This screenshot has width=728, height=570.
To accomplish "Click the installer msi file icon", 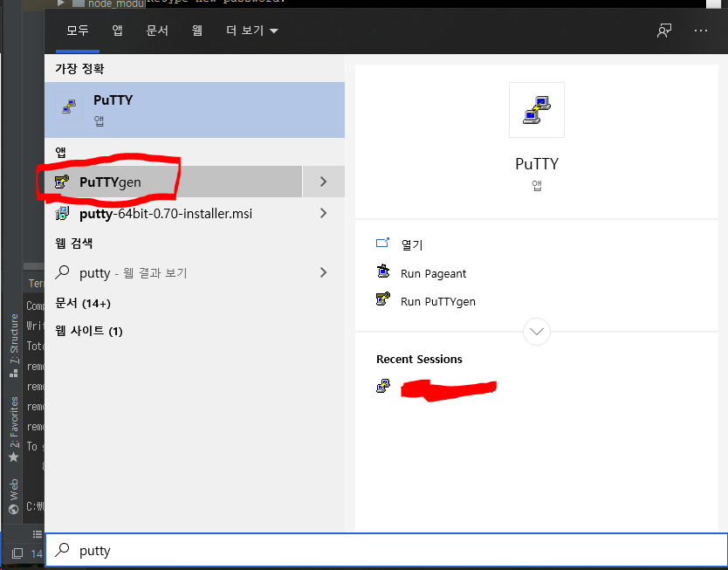I will pyautogui.click(x=62, y=213).
